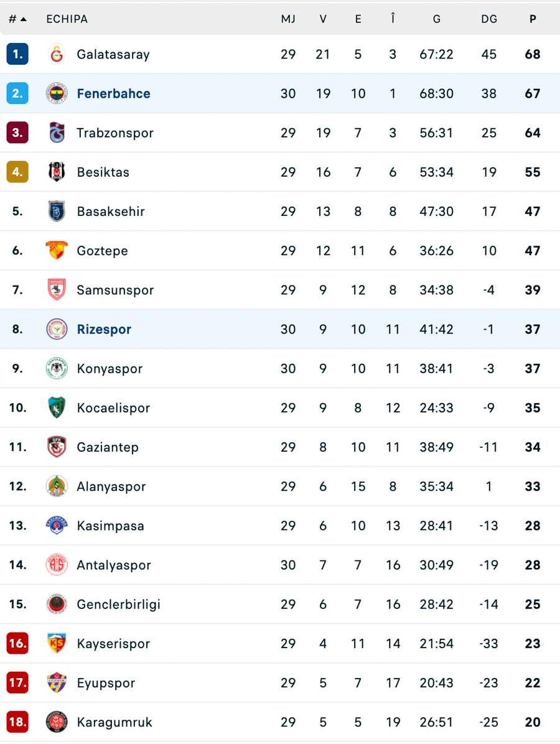Click the blue position 1 badge
Screen dimensions: 560x744
(x=17, y=54)
